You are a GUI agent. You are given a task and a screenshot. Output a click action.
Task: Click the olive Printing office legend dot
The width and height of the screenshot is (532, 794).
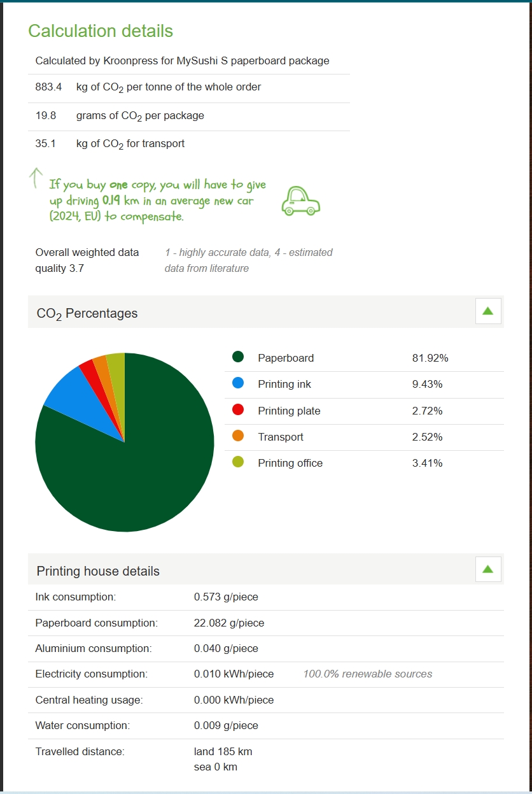point(238,462)
